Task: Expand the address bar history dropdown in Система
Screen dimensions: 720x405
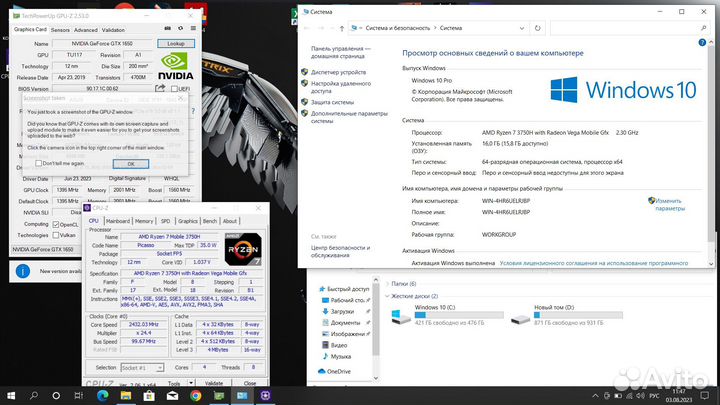Action: tap(522, 28)
